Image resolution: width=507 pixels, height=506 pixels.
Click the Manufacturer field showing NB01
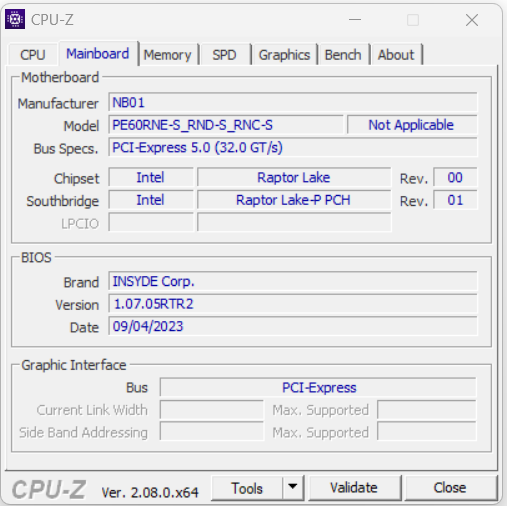click(293, 102)
